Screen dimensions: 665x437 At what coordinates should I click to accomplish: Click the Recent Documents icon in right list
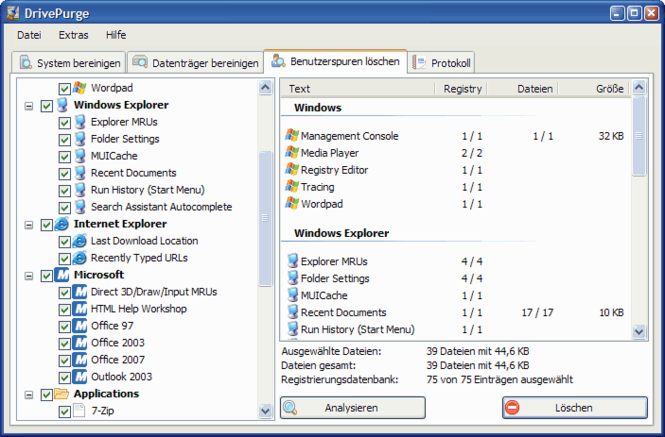(x=292, y=313)
